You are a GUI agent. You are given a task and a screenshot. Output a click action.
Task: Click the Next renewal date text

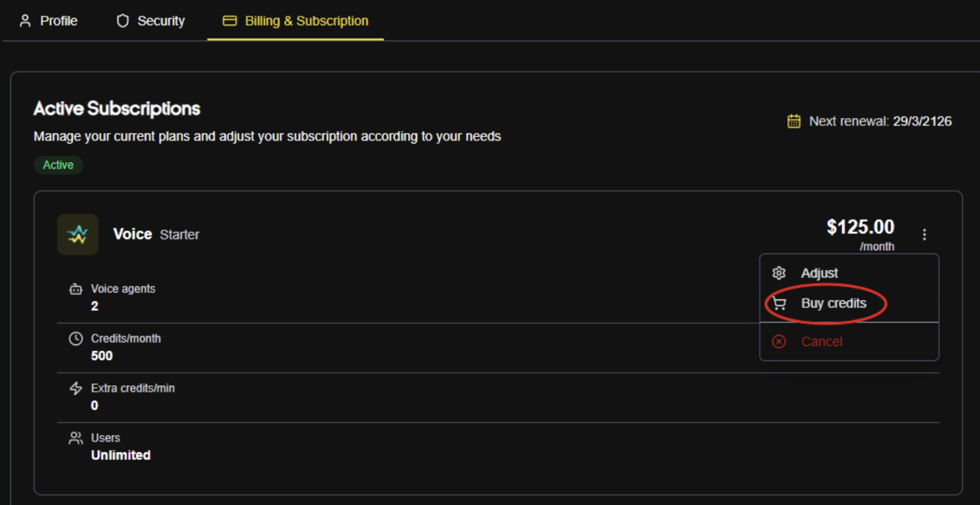pyautogui.click(x=880, y=122)
